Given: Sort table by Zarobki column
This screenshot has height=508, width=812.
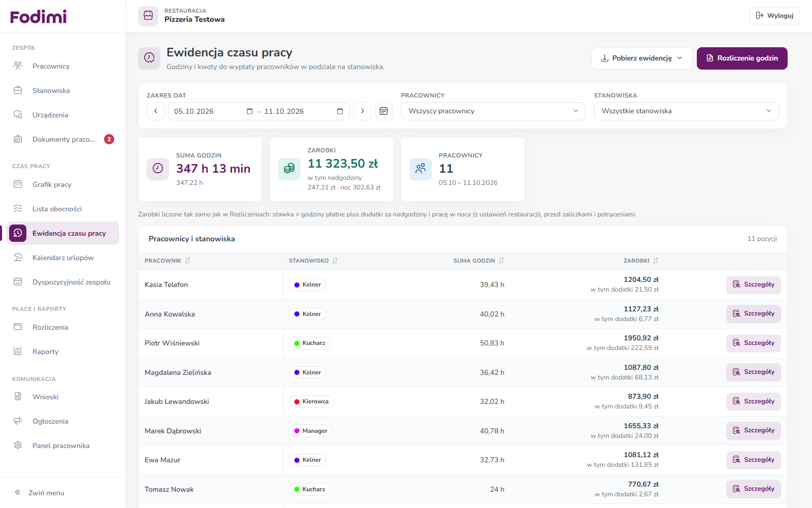Looking at the screenshot, I should [x=641, y=261].
